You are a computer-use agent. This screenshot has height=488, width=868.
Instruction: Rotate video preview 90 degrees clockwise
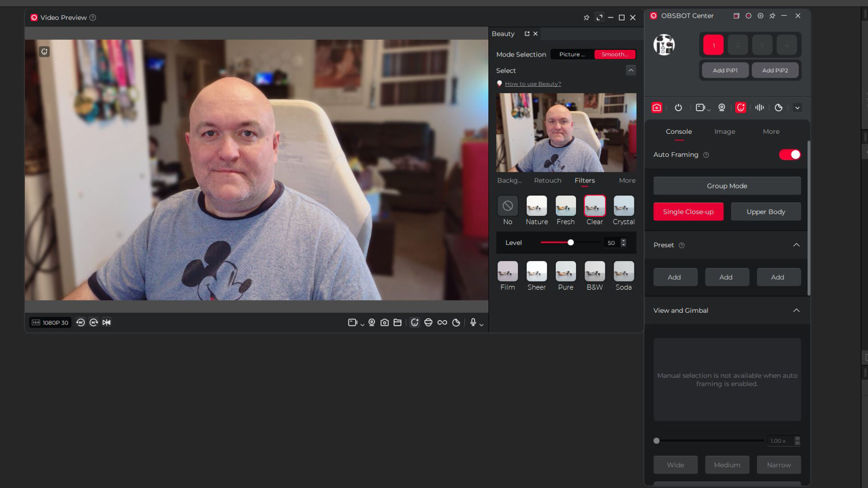click(94, 322)
